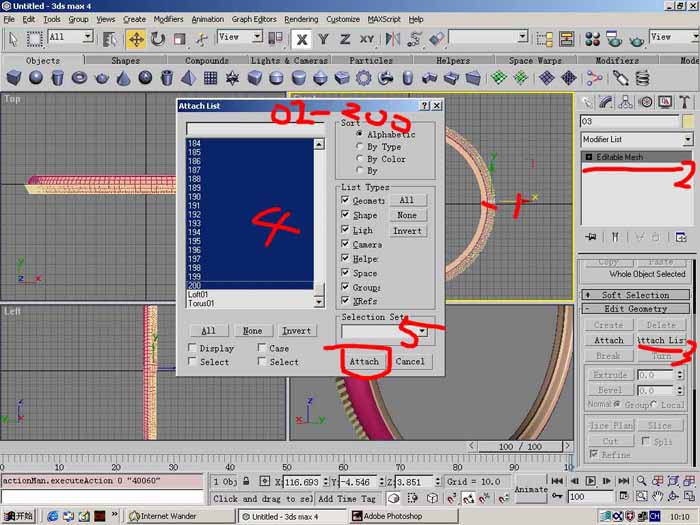Open the MAXScript menu
700x525 pixels.
[384, 19]
